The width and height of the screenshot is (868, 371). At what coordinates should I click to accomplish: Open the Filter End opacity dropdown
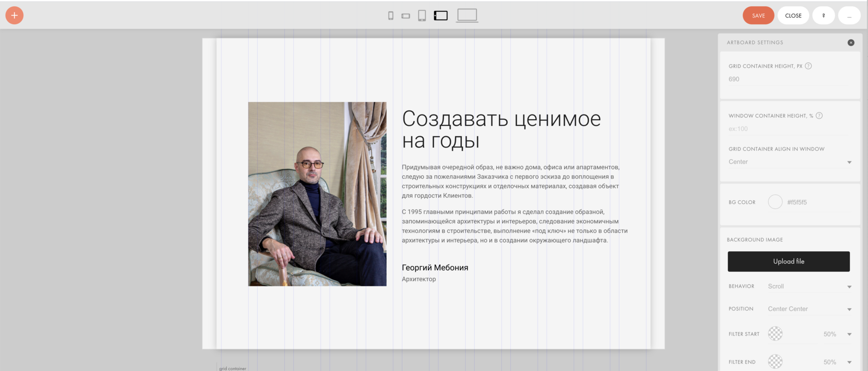click(x=837, y=362)
